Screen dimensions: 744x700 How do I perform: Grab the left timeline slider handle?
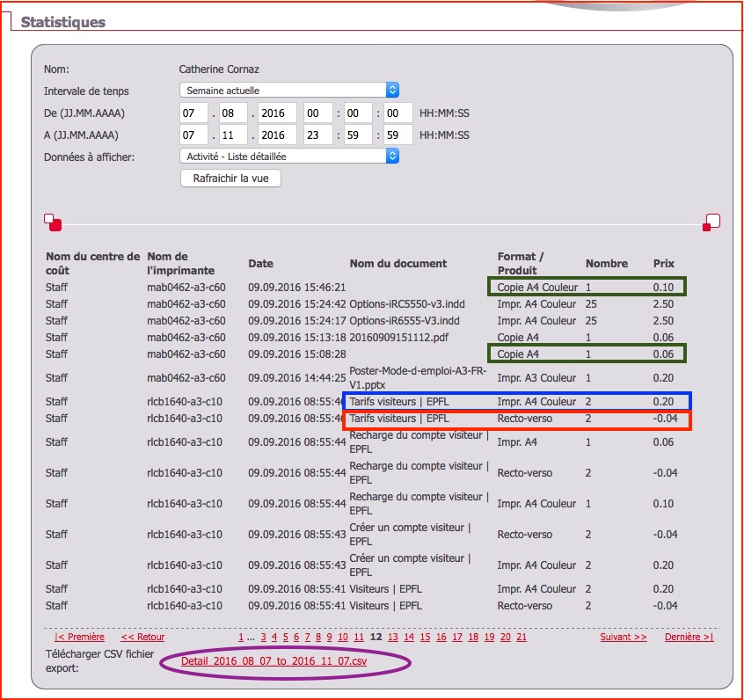click(52, 222)
